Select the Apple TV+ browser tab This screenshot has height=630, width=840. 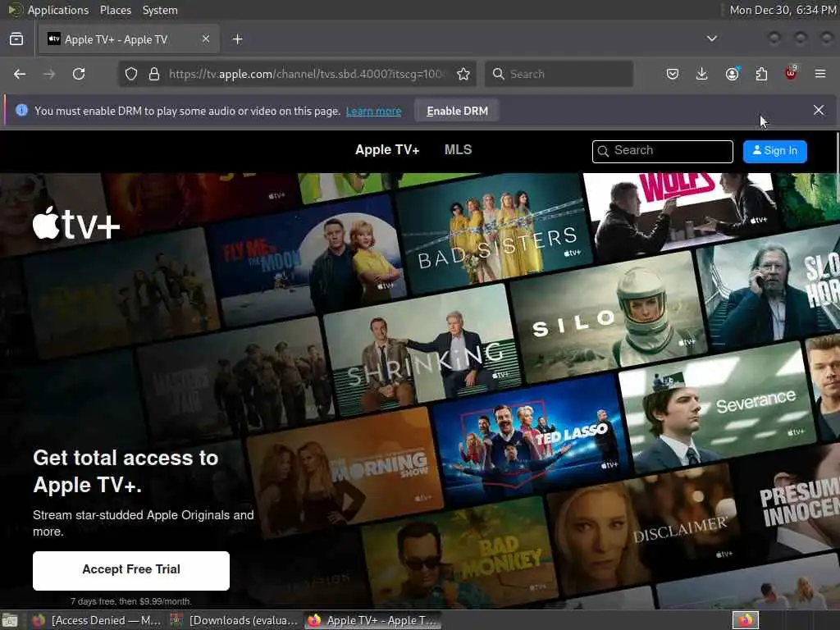(129, 39)
